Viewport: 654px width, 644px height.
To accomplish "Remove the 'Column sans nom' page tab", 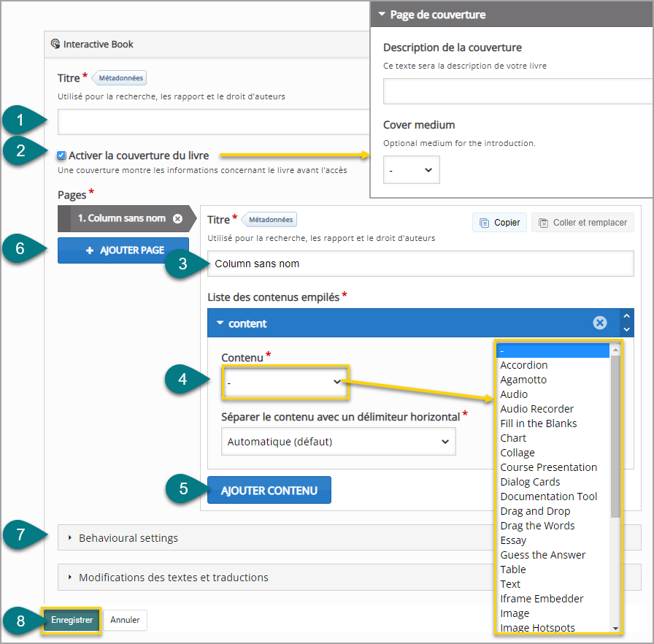I will (x=177, y=218).
